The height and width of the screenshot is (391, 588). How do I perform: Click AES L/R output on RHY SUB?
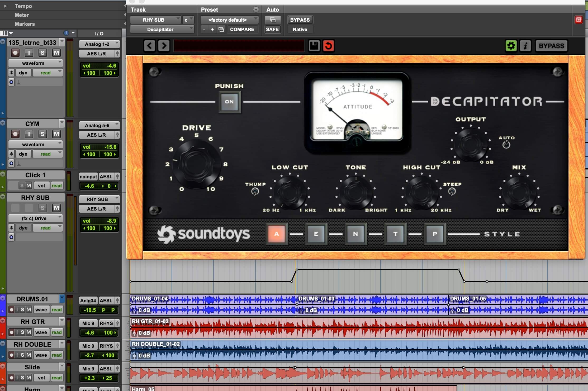pos(97,209)
